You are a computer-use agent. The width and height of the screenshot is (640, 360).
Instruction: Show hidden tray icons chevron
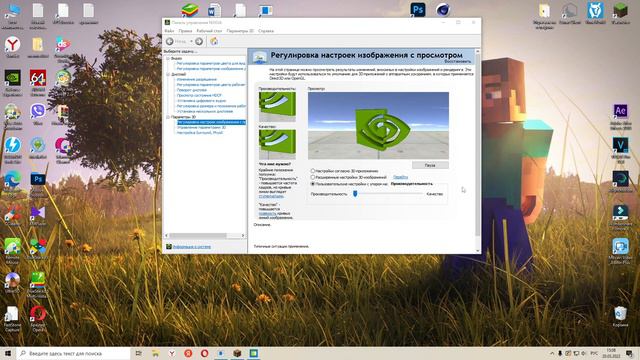coord(552,353)
